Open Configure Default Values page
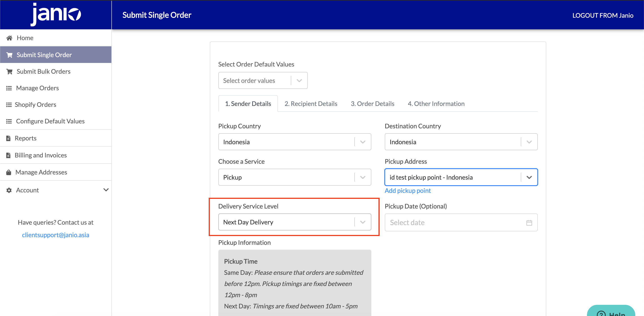644x316 pixels. (56, 121)
